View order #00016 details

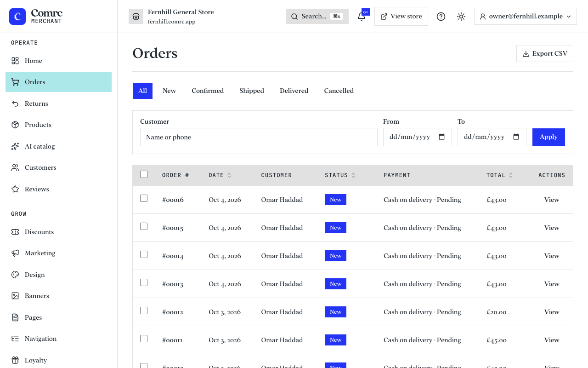pos(552,200)
